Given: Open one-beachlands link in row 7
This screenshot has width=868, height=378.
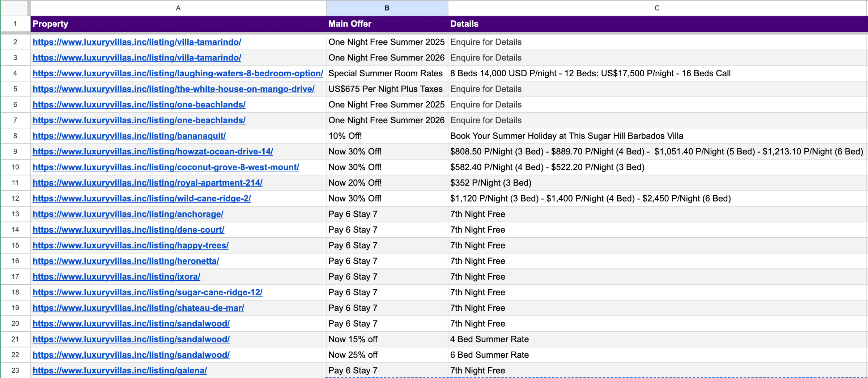Looking at the screenshot, I should click(x=139, y=120).
